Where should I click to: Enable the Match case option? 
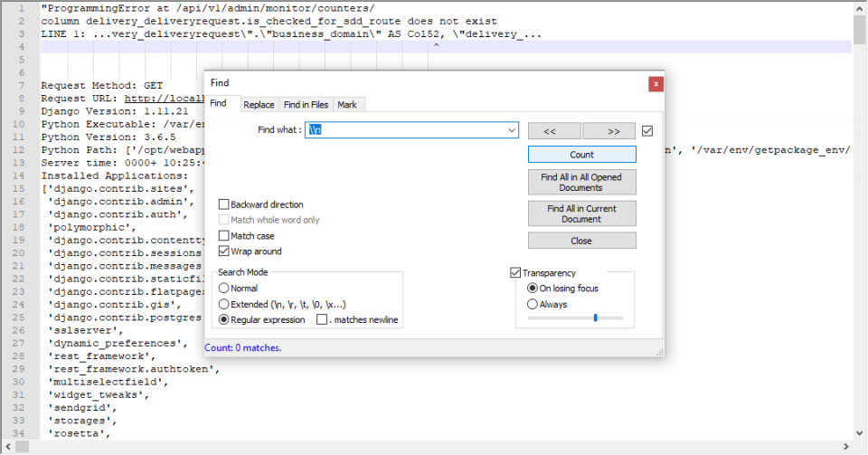[x=224, y=236]
